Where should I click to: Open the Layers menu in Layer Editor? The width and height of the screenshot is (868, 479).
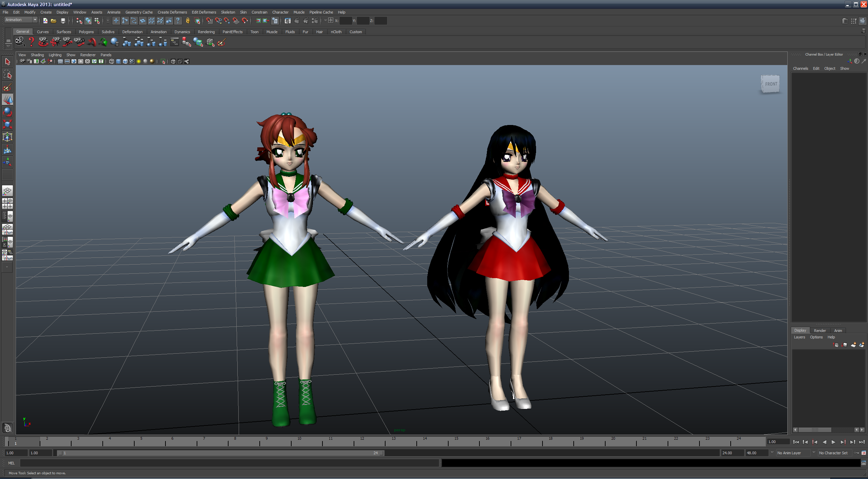point(799,337)
